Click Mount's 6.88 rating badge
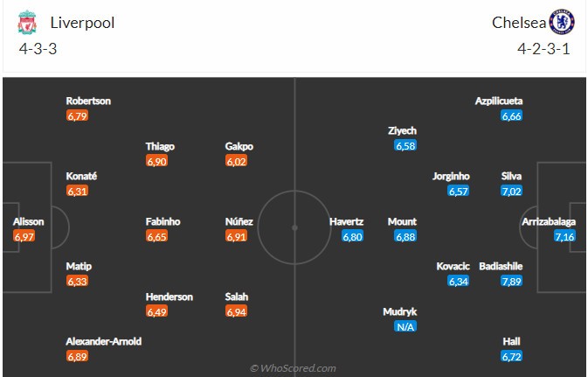 coord(405,236)
